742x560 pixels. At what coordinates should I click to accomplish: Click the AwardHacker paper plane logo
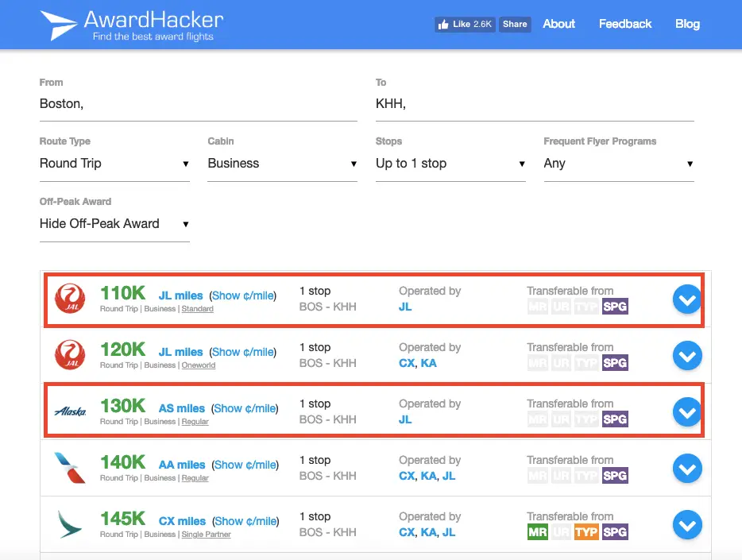click(59, 25)
